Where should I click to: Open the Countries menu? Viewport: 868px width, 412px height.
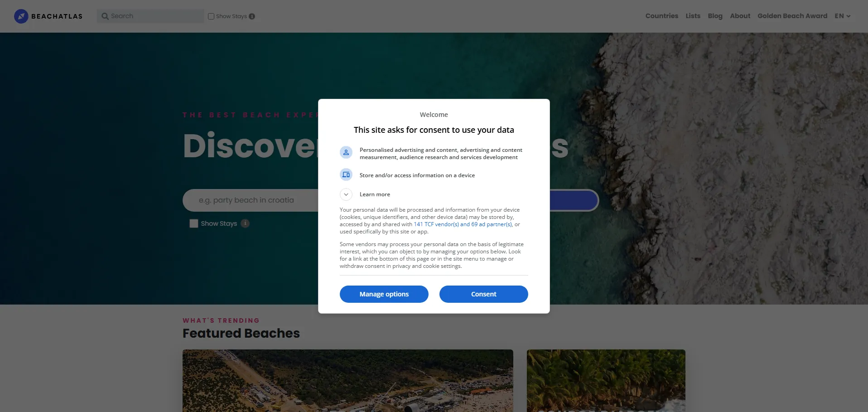coord(661,16)
